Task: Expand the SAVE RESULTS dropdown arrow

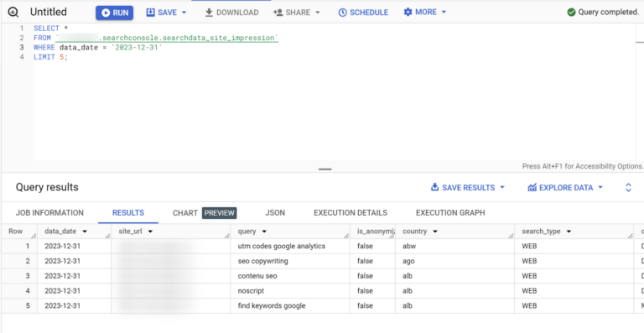Action: (x=502, y=188)
